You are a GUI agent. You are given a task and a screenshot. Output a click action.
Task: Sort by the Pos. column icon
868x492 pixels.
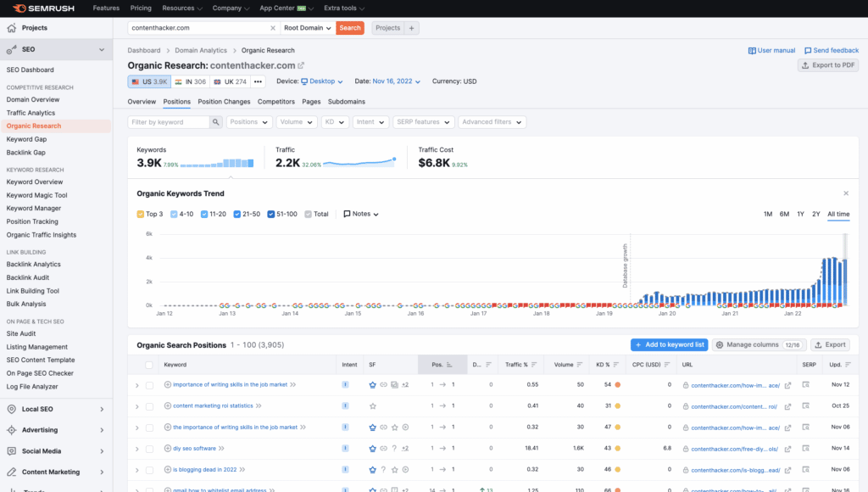click(449, 365)
